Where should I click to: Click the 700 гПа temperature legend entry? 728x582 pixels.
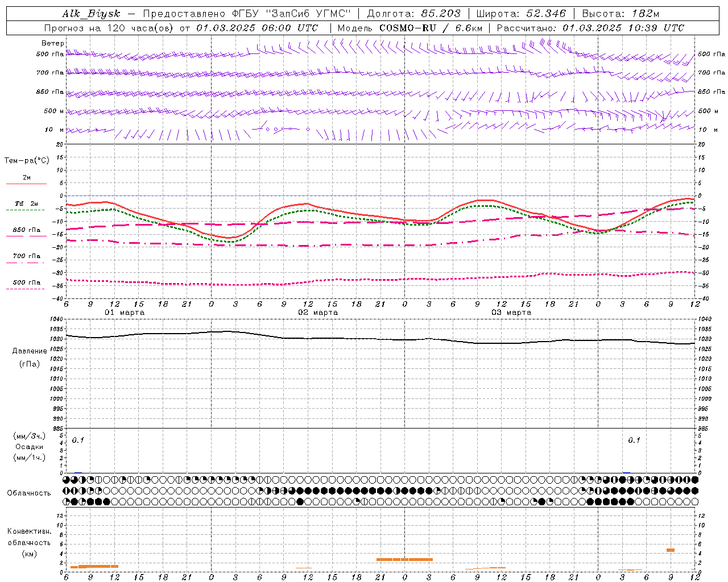tap(27, 256)
